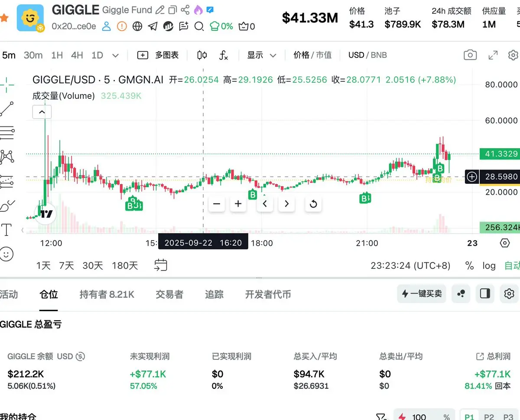This screenshot has width=520, height=420.
Task: Toggle log scale on chart
Action: point(489,265)
